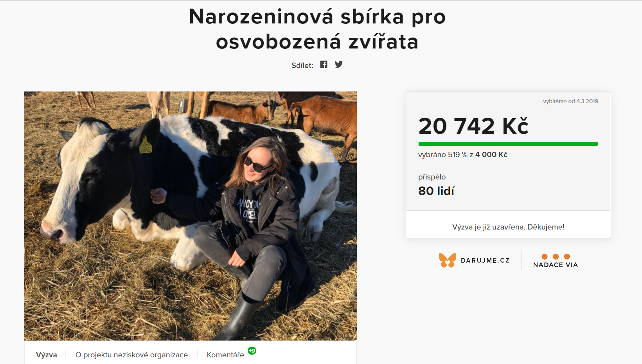Share the campaign on Twitter
Image resolution: width=642 pixels, height=364 pixels.
click(339, 65)
